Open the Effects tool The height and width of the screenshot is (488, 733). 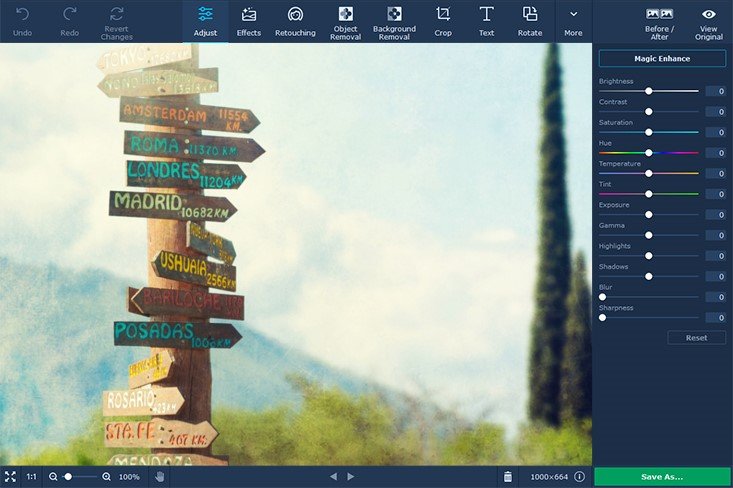coord(249,22)
